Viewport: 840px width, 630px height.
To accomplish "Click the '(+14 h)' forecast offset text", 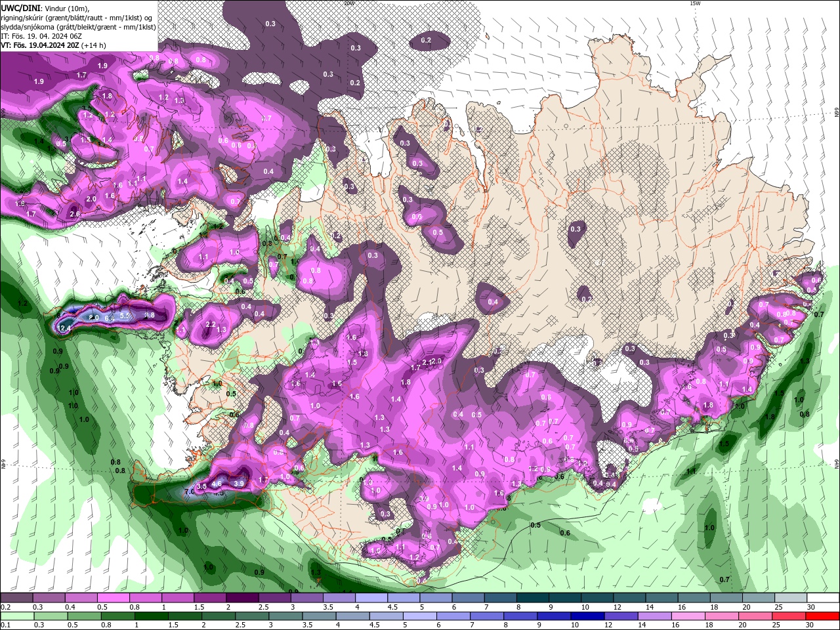I will point(94,45).
